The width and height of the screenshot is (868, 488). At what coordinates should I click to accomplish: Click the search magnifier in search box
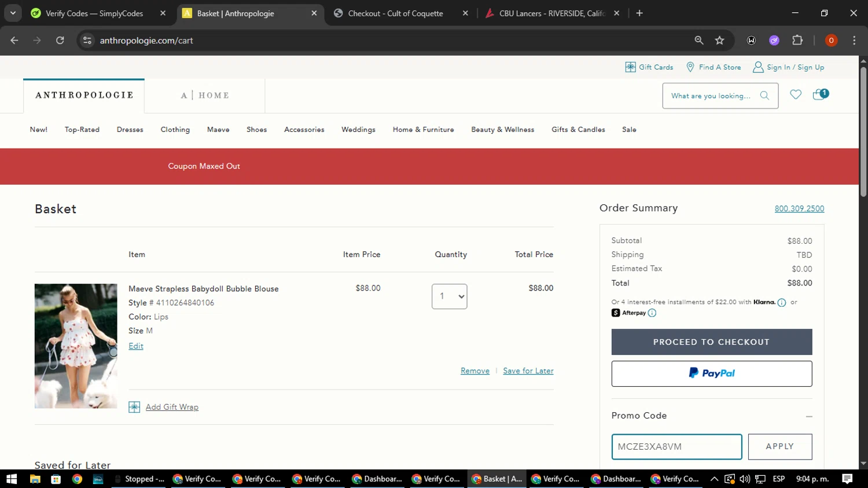764,96
